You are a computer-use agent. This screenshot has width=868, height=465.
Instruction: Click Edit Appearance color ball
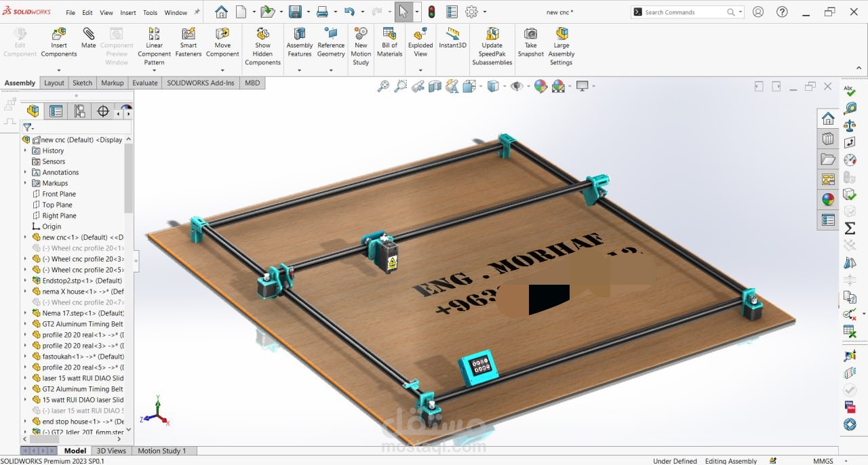click(540, 86)
